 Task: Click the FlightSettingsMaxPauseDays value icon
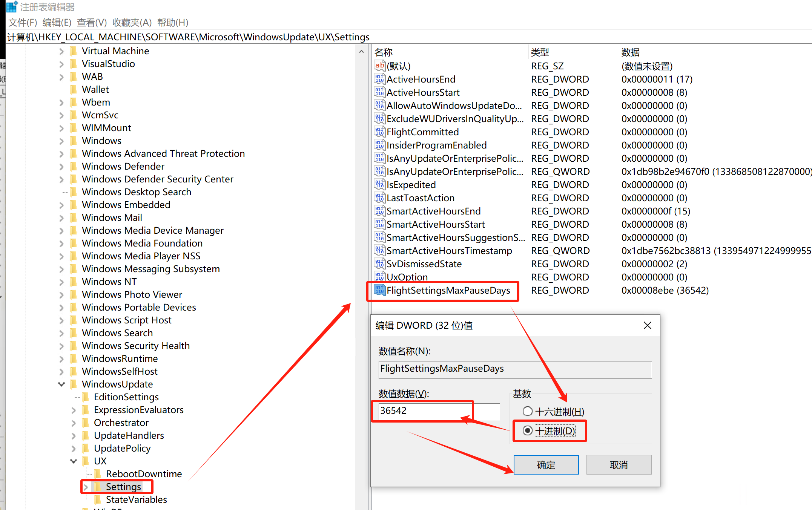[379, 290]
